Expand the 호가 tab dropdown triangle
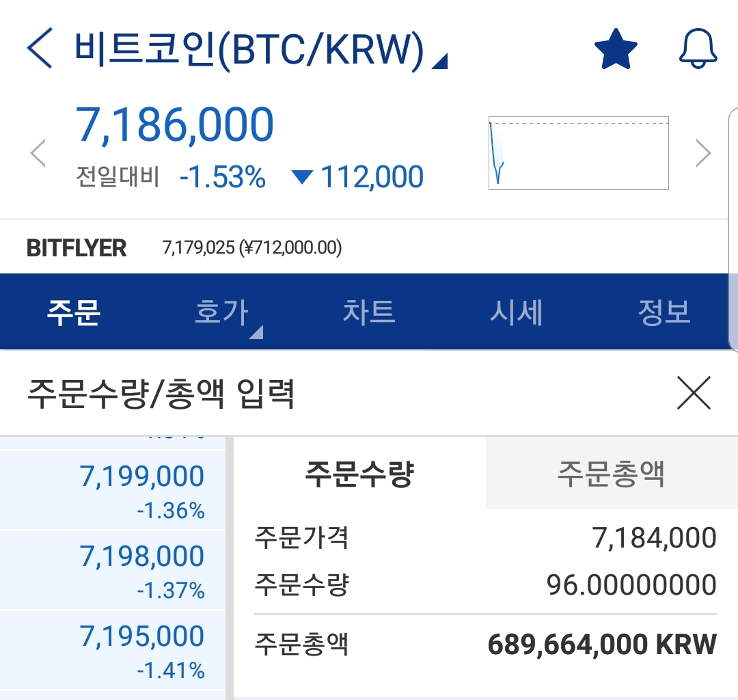 point(256,332)
